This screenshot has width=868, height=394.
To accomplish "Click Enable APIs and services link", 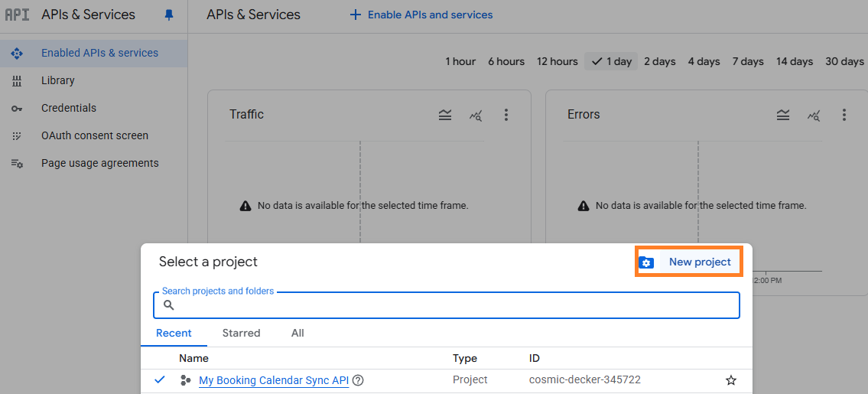I will (421, 15).
